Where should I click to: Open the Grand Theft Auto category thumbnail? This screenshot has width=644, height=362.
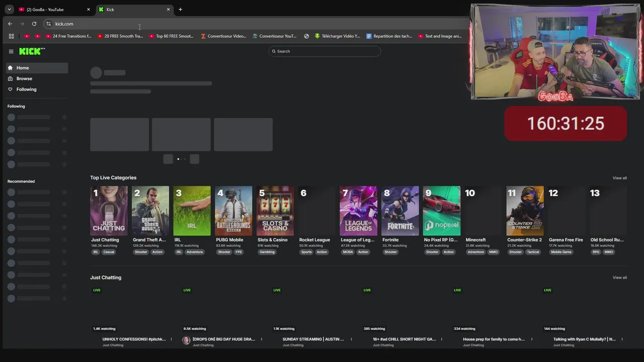click(x=150, y=211)
